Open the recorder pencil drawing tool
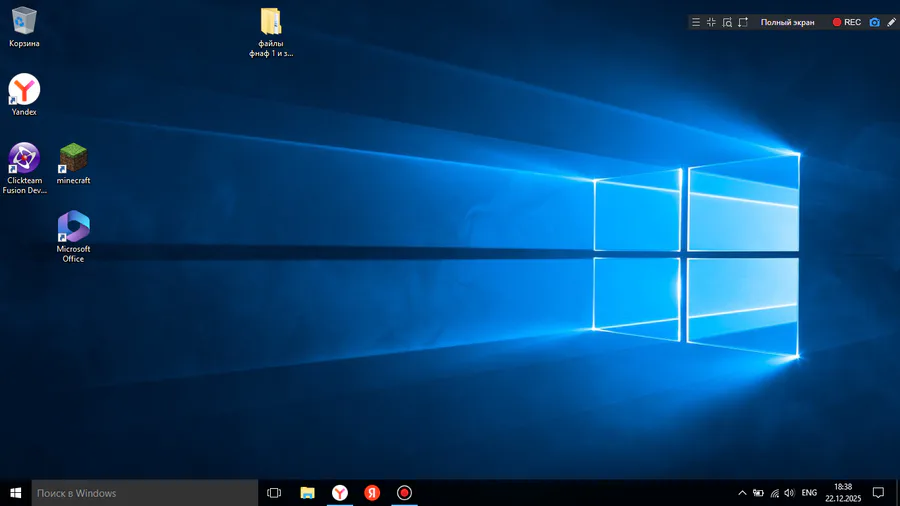Image resolution: width=900 pixels, height=506 pixels. pyautogui.click(x=891, y=22)
